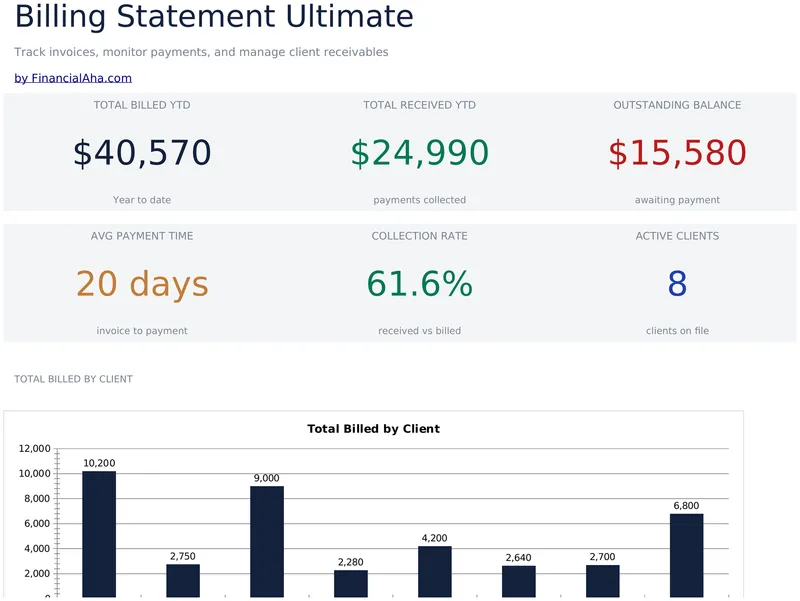Click the 2,000 y-axis label

tap(37, 573)
